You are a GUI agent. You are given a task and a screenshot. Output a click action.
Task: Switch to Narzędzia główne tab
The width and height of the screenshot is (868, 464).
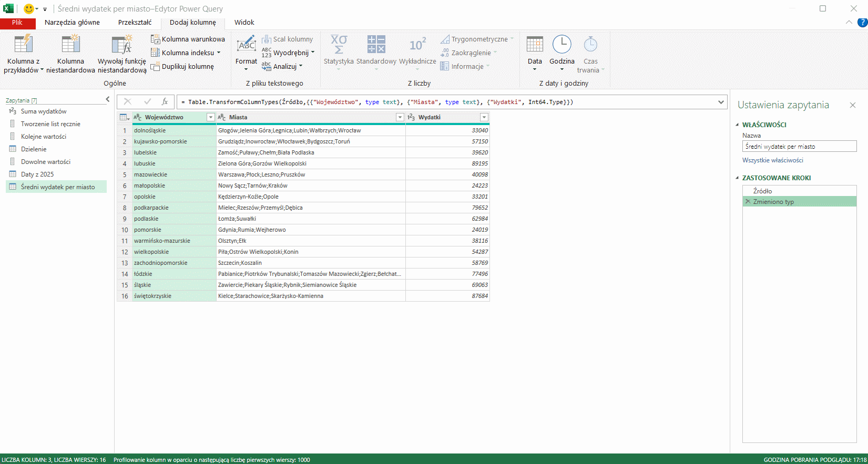pos(72,23)
